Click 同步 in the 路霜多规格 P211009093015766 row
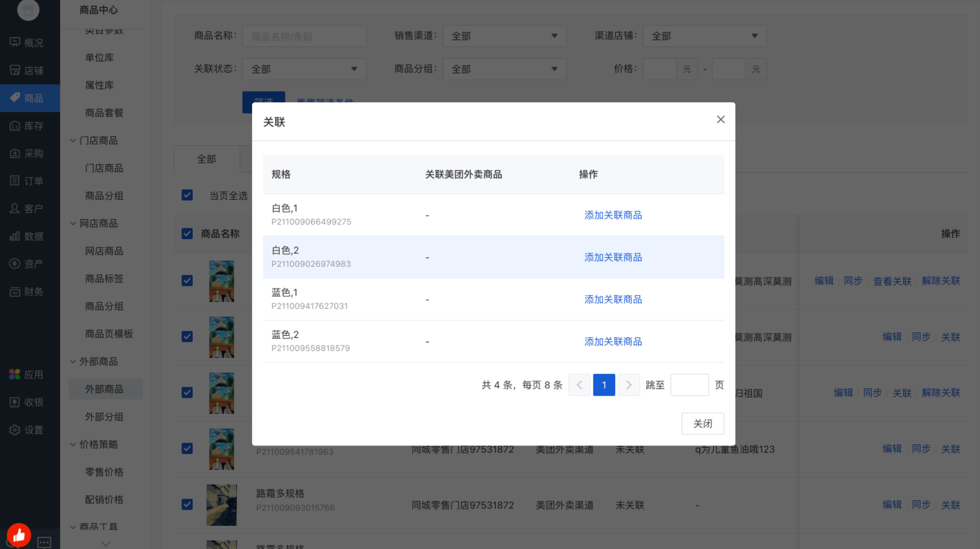980x549 pixels. coord(921,504)
